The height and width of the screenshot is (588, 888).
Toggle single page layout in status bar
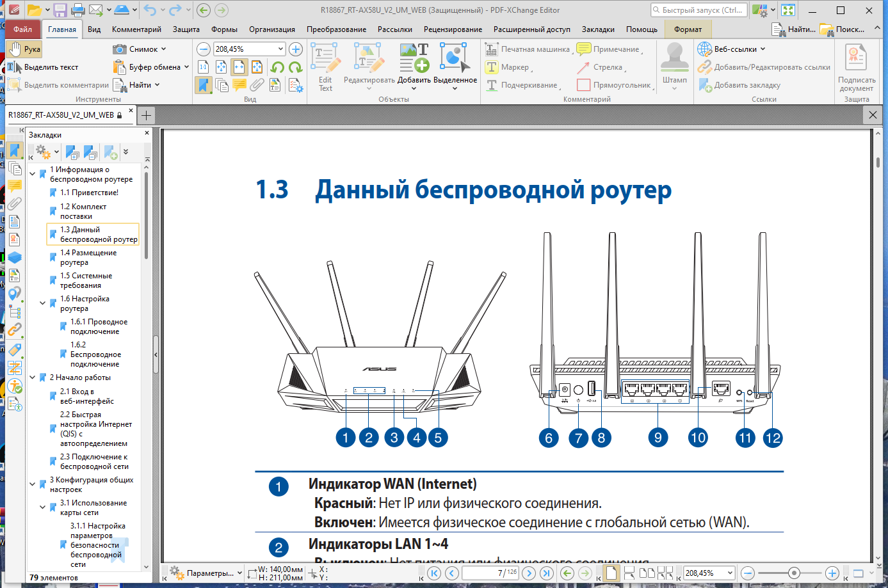(611, 573)
